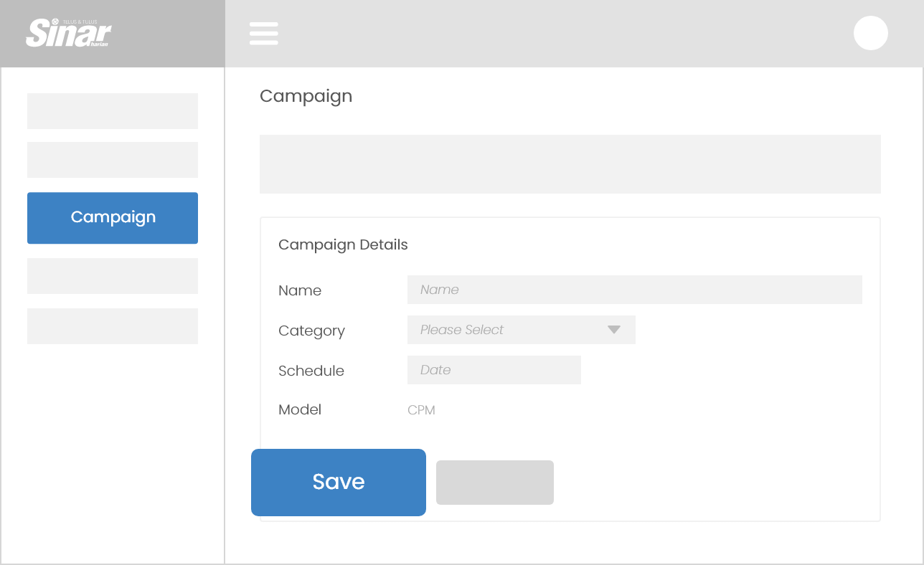The height and width of the screenshot is (565, 924).
Task: Click the Schedule Date input field
Action: click(494, 370)
